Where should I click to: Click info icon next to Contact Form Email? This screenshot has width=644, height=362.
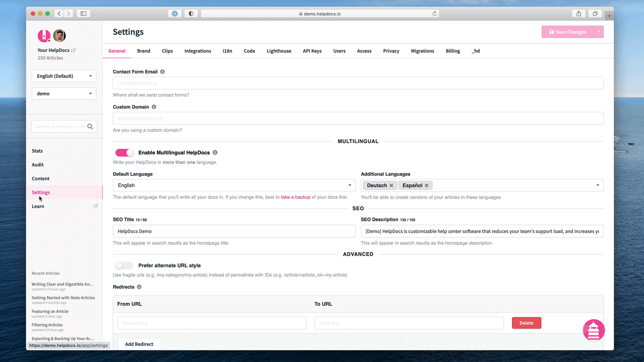coord(162,72)
